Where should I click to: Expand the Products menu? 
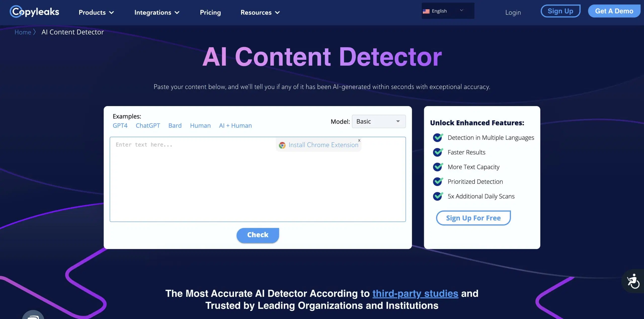(x=96, y=12)
